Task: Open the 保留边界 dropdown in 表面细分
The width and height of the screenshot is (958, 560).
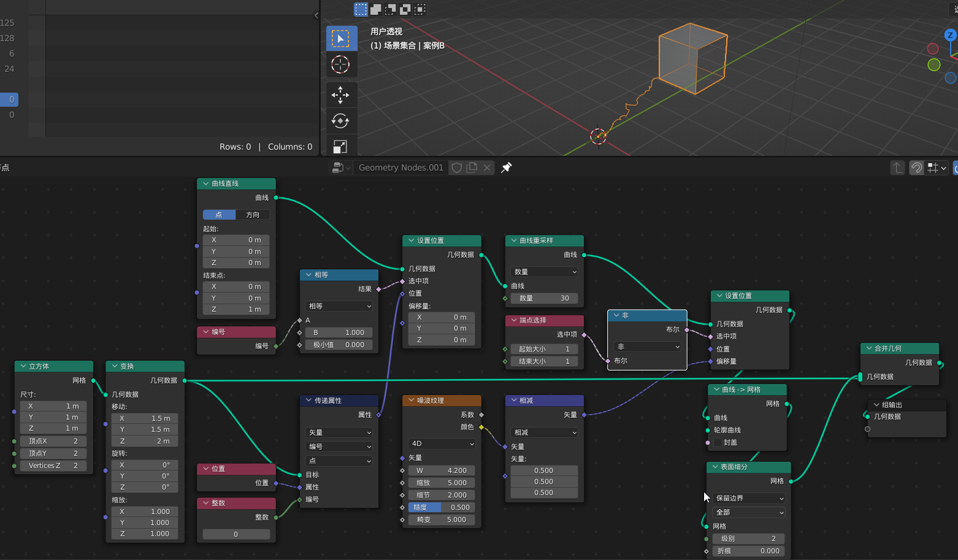Action: [748, 498]
